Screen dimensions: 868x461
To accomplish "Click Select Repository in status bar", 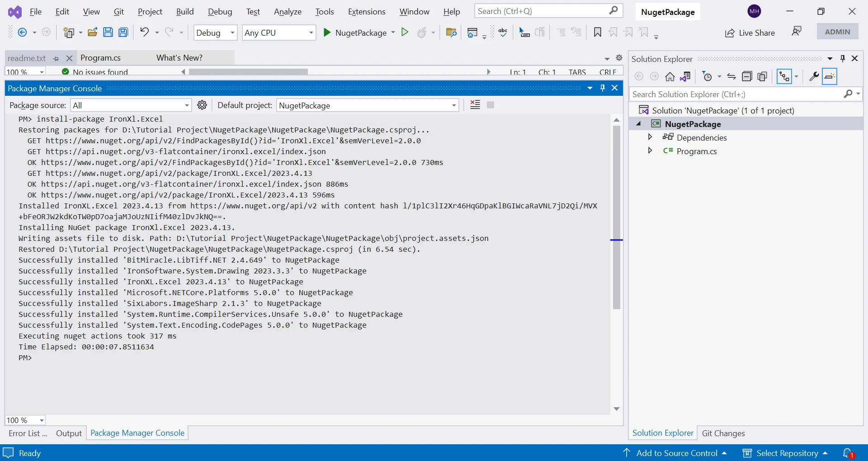I will point(786,453).
